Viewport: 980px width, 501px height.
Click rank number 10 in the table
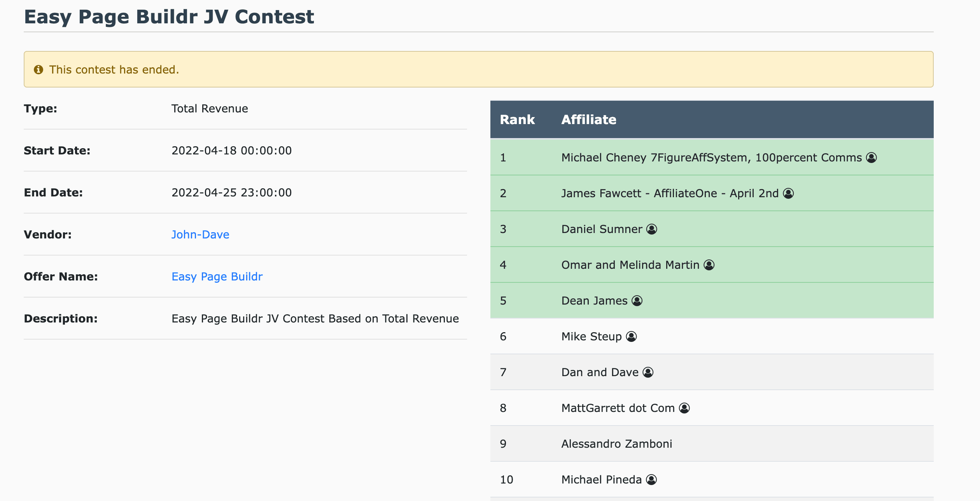[506, 480]
